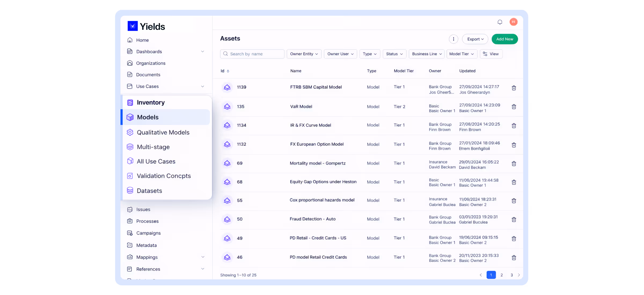Open the Export dropdown

[x=475, y=39]
